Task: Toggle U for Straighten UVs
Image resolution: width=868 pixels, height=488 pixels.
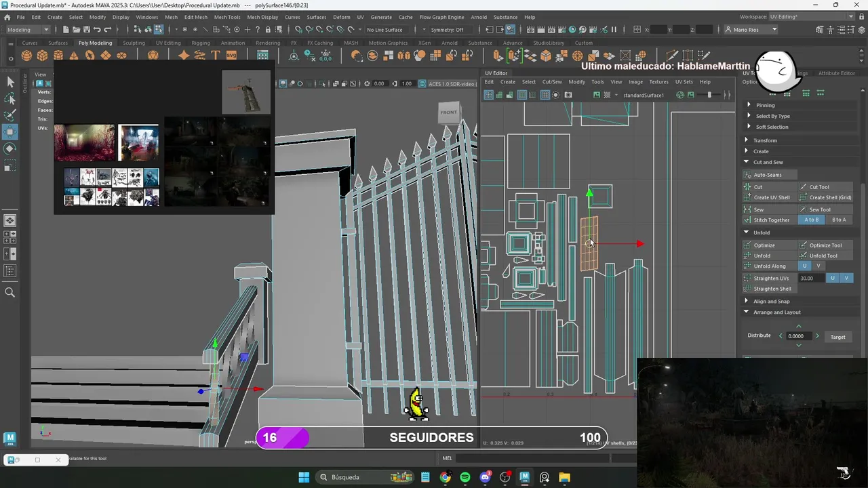Action: pos(833,278)
